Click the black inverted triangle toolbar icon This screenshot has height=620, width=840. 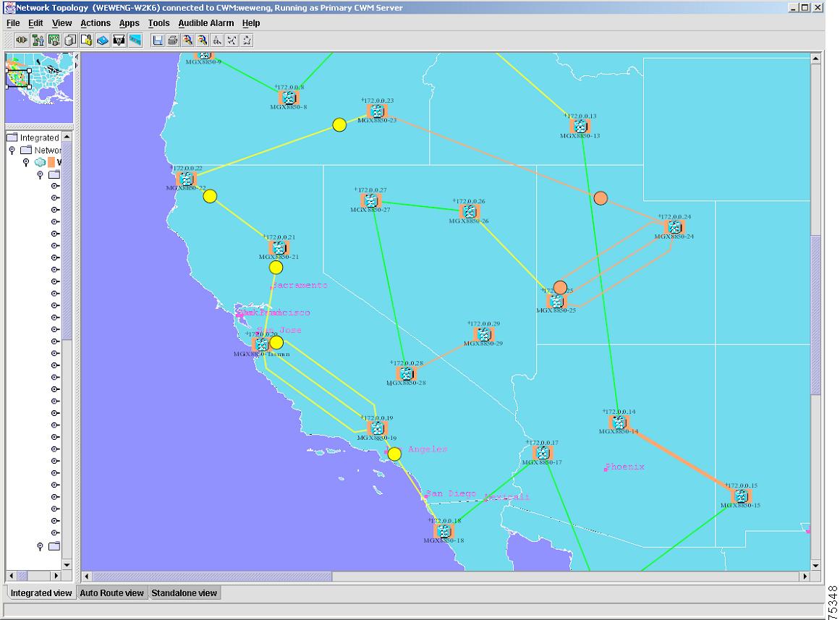[x=119, y=41]
